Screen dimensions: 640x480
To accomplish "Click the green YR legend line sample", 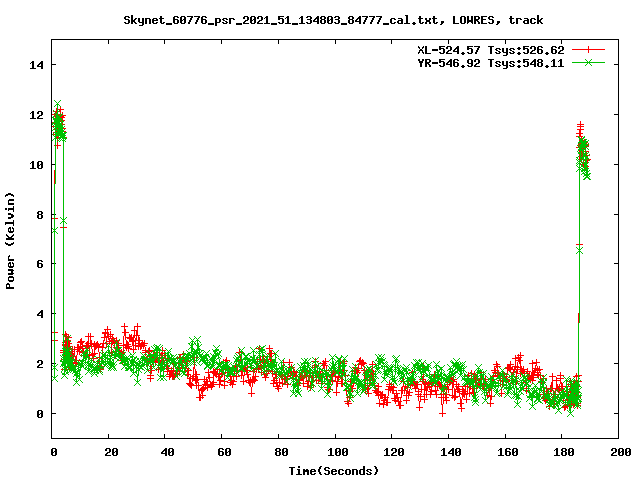I will coord(588,62).
